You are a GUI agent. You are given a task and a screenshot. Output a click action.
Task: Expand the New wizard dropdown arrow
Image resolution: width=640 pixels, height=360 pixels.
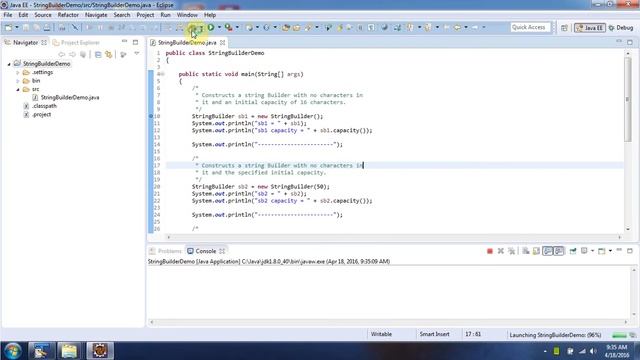tap(17, 27)
